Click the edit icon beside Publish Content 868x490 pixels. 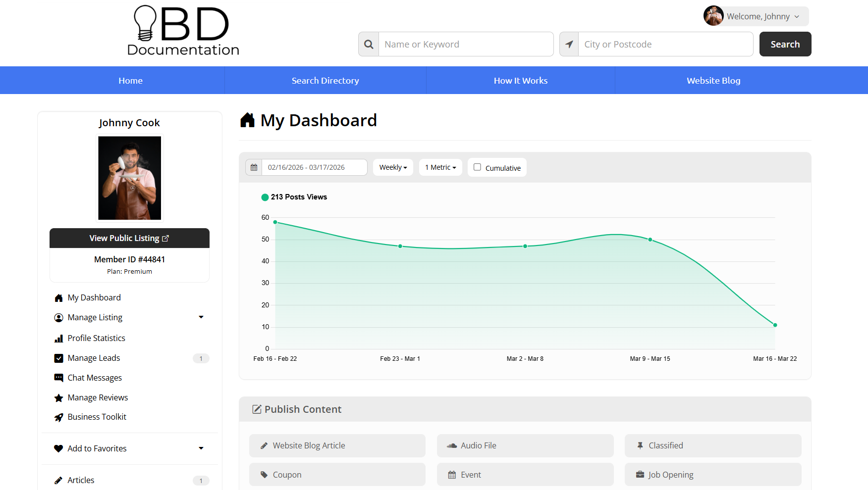[x=257, y=409]
